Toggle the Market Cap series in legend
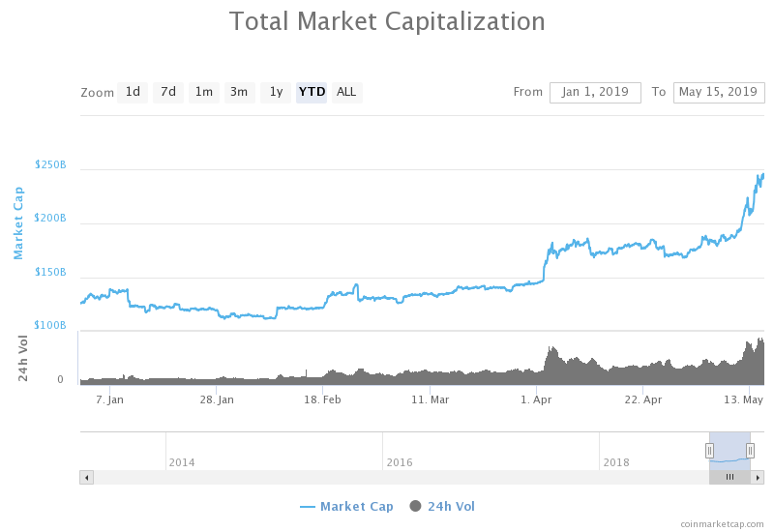774x532 pixels. (346, 506)
